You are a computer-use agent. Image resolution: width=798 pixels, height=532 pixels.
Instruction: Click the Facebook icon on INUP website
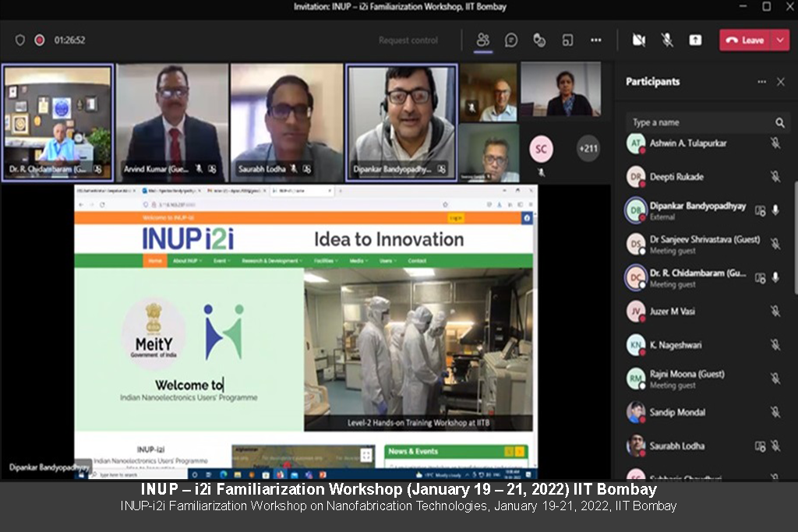pos(527,217)
